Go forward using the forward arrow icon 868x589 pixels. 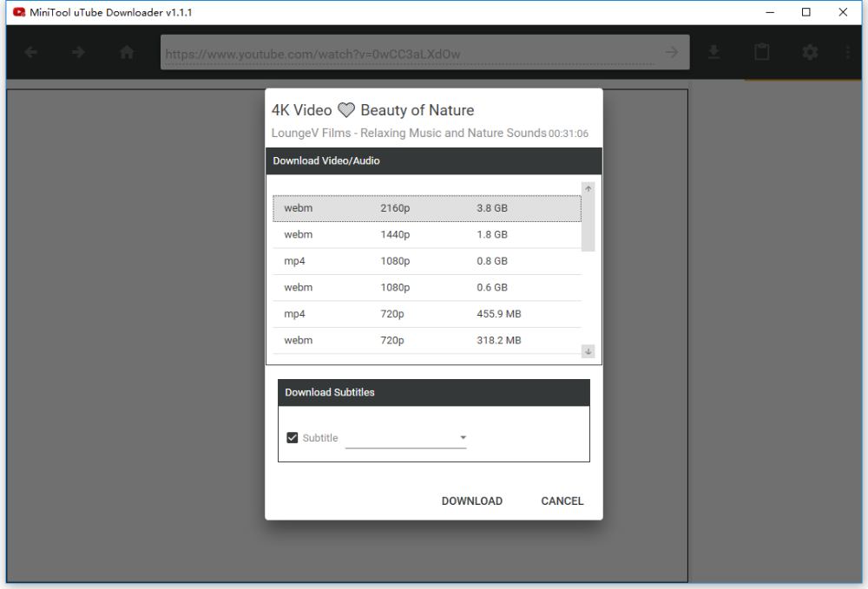click(x=79, y=53)
